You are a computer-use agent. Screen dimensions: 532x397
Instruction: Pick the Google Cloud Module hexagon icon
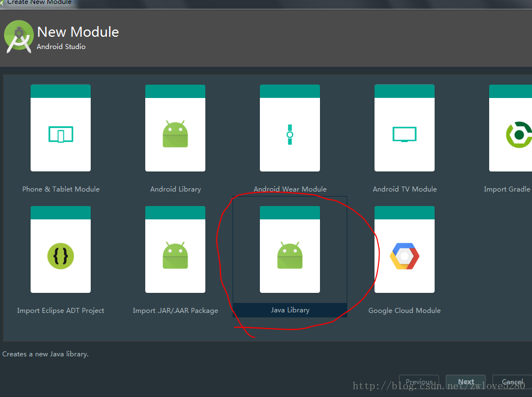click(x=405, y=256)
